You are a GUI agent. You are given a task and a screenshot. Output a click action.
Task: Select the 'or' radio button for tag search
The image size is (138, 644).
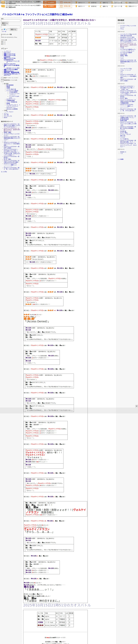pos(8,29)
